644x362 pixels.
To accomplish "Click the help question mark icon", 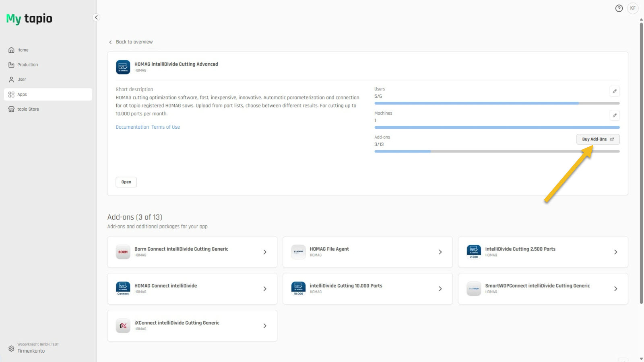I will tap(619, 8).
